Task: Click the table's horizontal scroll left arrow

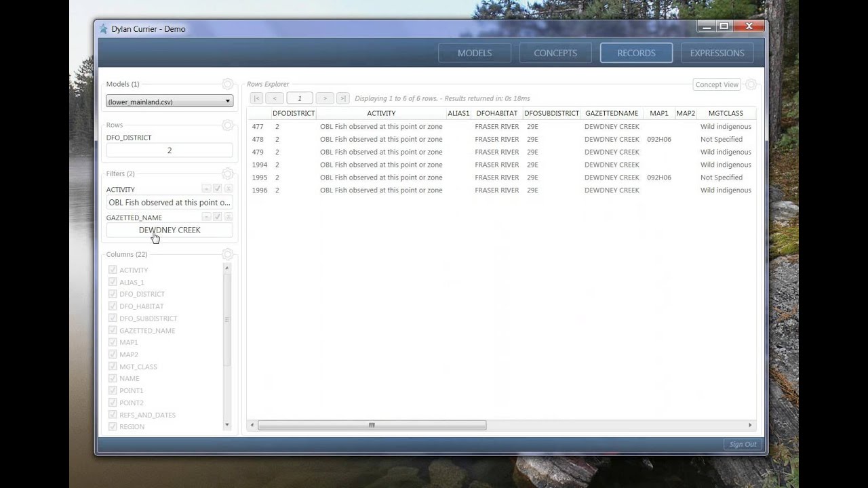Action: tap(252, 425)
